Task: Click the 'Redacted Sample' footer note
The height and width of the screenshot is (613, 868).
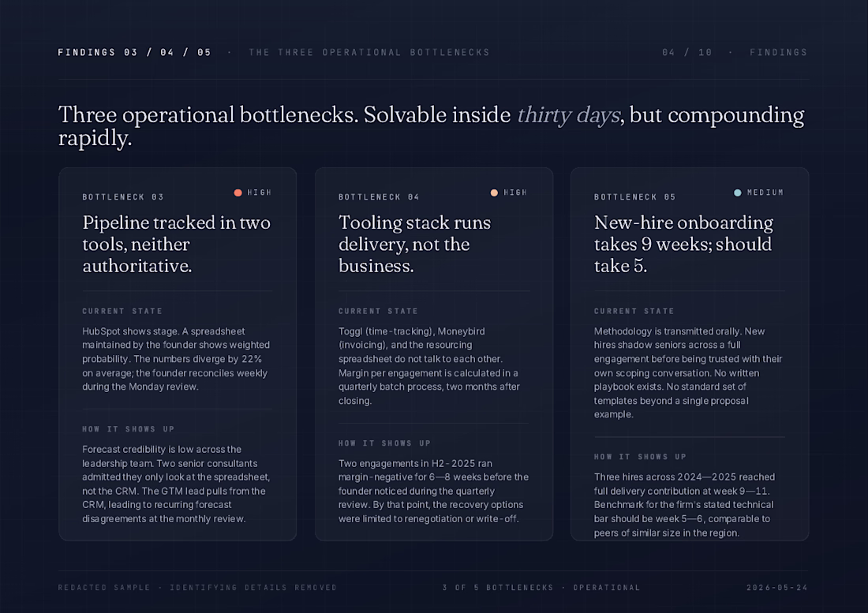Action: pyautogui.click(x=197, y=588)
